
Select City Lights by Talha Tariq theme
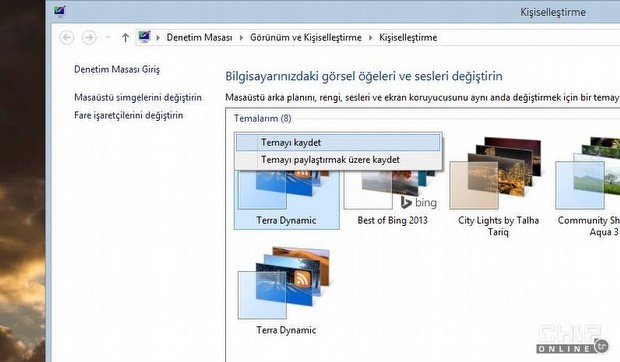point(498,187)
